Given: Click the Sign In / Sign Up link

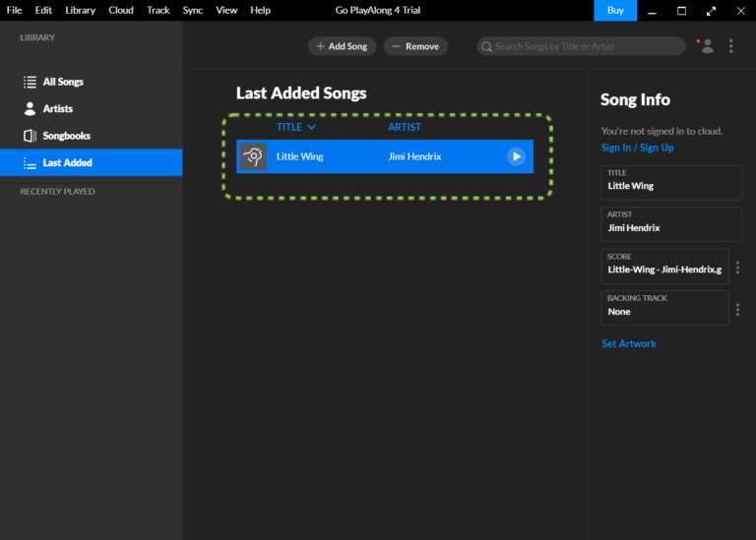Looking at the screenshot, I should click(637, 148).
